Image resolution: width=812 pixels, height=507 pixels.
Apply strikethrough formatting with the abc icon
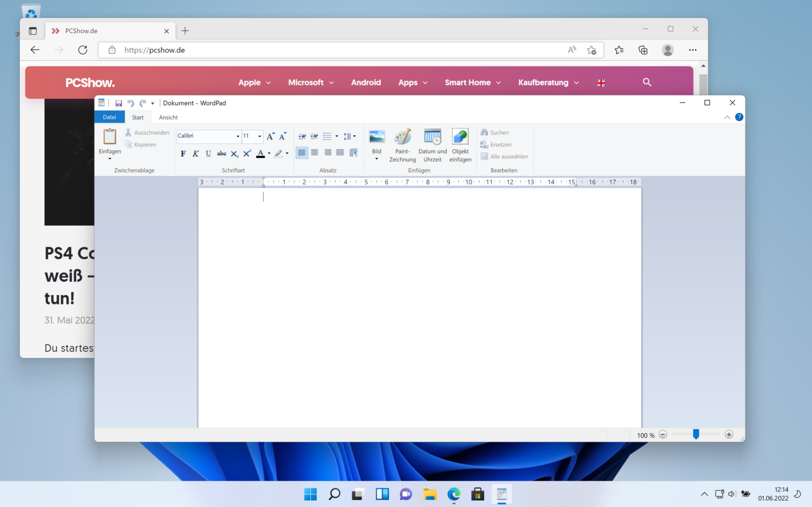pyautogui.click(x=222, y=153)
